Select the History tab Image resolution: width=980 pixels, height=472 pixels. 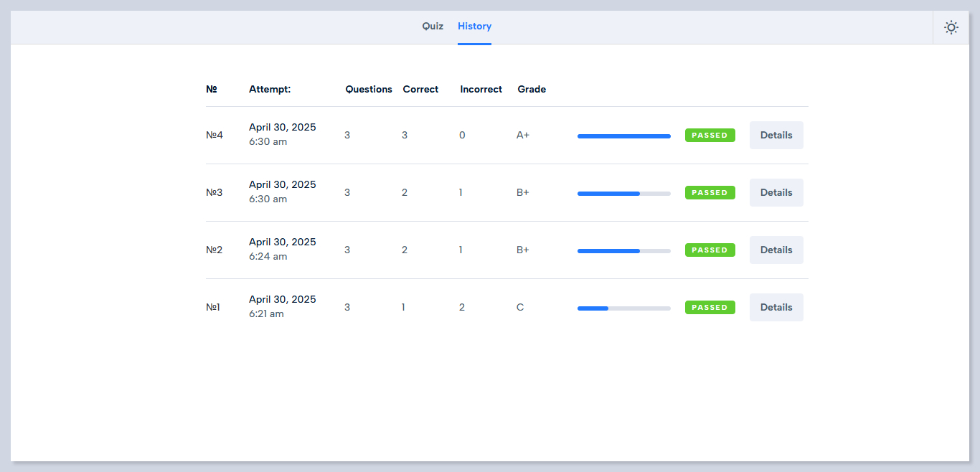[x=474, y=27]
